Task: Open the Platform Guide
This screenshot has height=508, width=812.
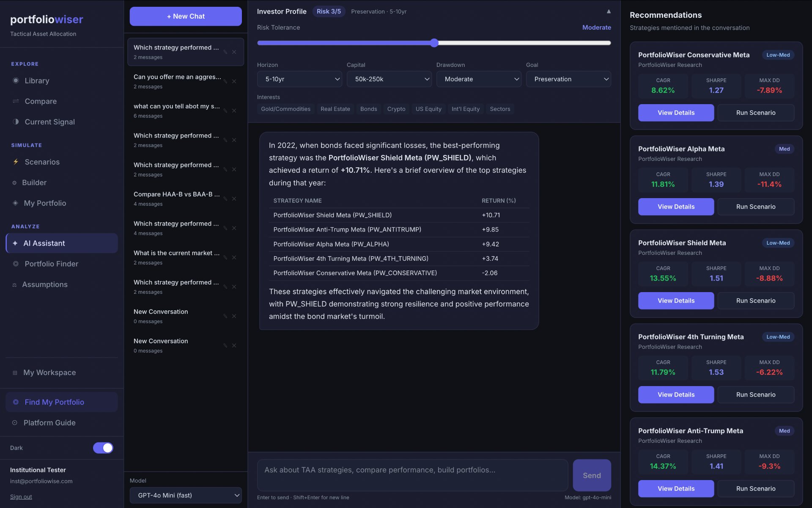Action: point(62,422)
